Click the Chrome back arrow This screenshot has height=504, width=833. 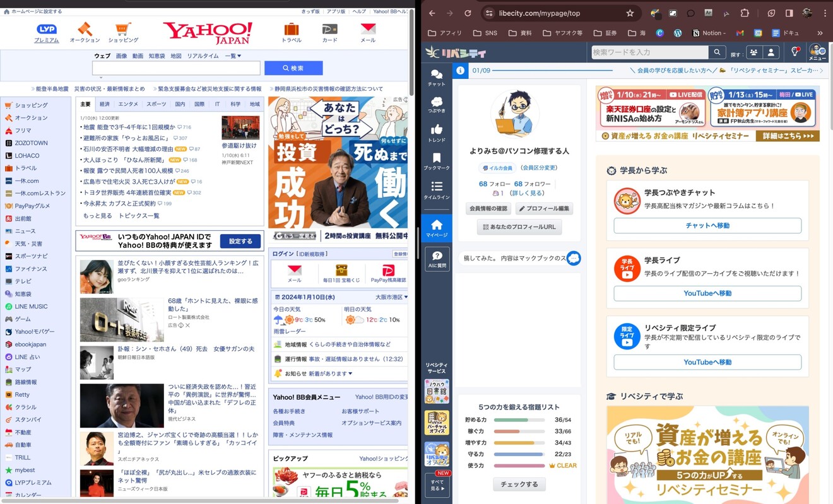pos(432,13)
